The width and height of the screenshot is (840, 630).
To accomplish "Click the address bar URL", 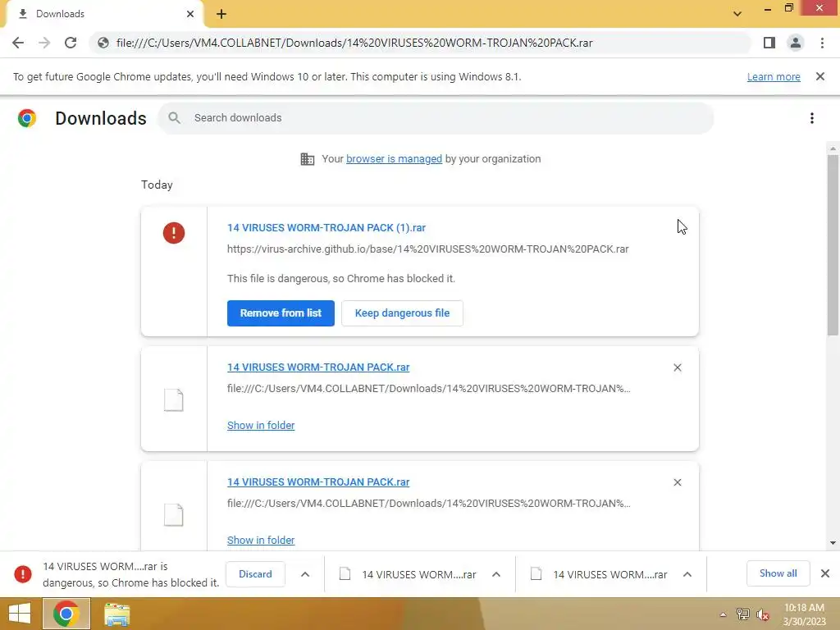I will [x=354, y=43].
